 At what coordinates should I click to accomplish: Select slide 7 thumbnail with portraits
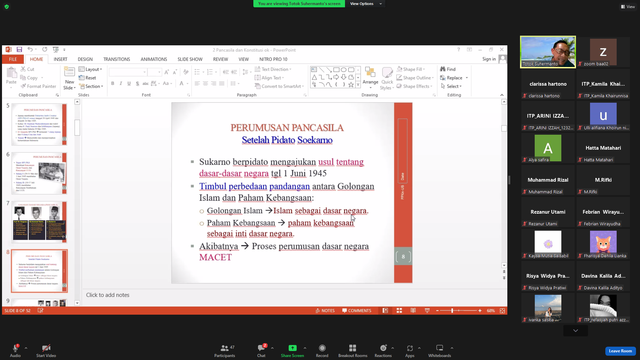[39, 222]
